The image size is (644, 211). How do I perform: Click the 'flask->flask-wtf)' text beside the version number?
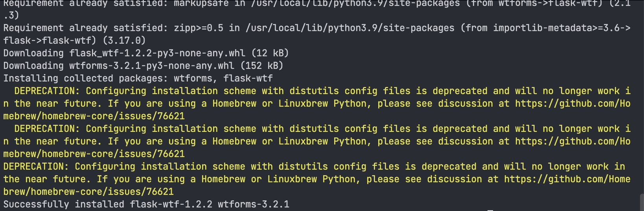click(50, 41)
